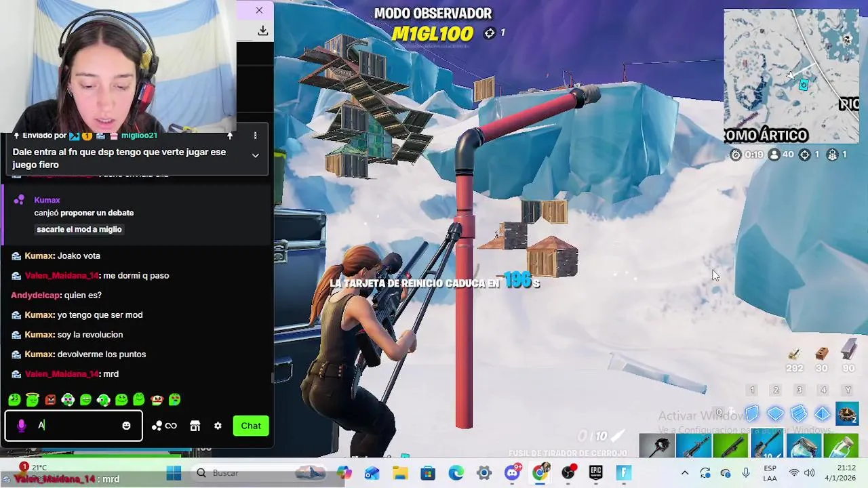Click chat message 'soy la revolucion'
This screenshot has width=868, height=488.
pos(90,334)
